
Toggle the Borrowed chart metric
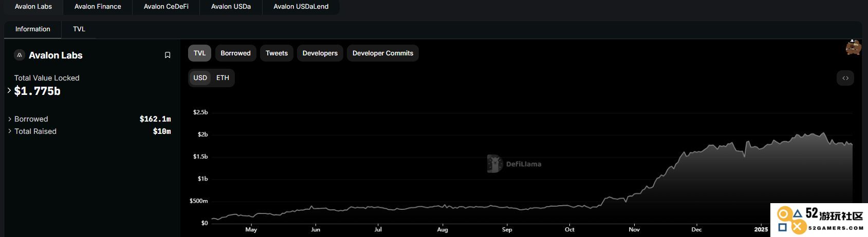coord(235,53)
